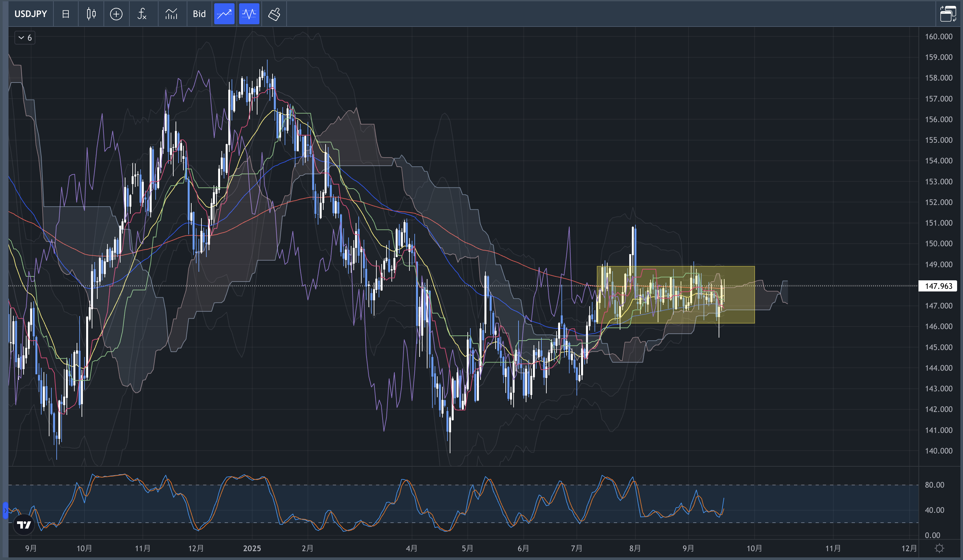Click the blue handle on left edge
The image size is (963, 560).
click(5, 510)
